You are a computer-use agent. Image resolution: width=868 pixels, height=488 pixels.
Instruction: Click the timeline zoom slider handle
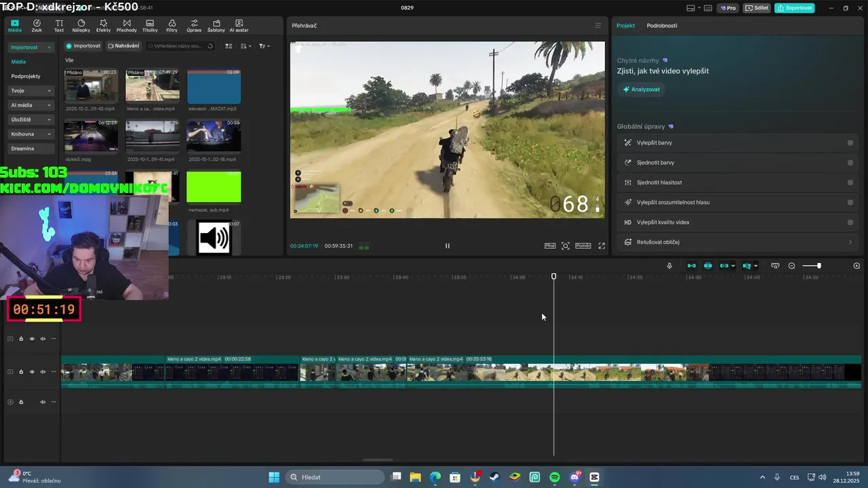tap(818, 266)
